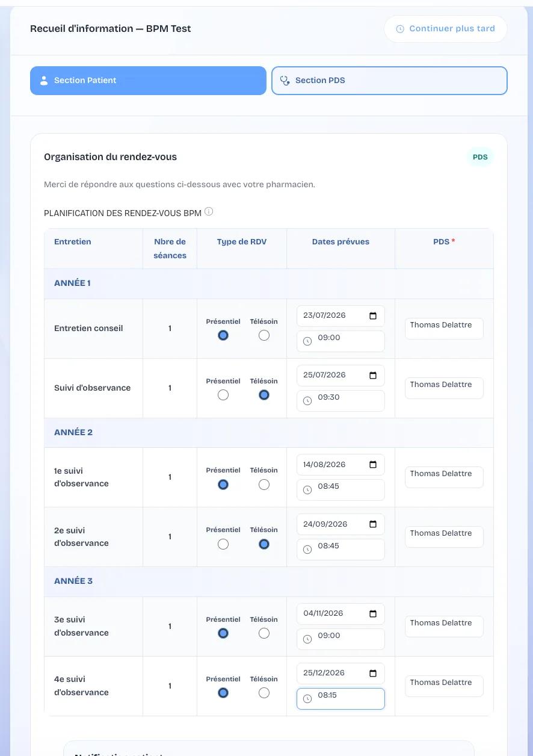The height and width of the screenshot is (756, 533).
Task: Open calendar picker for 04/11/2026 date
Action: click(373, 614)
